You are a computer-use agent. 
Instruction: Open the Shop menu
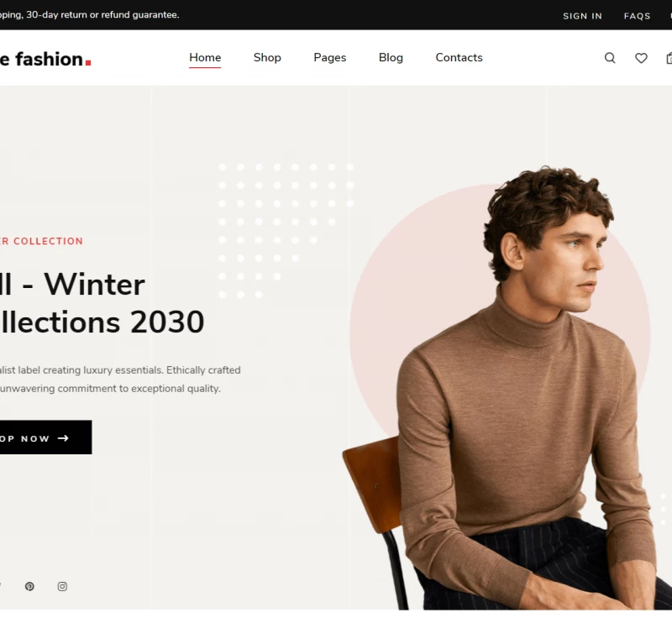267,57
